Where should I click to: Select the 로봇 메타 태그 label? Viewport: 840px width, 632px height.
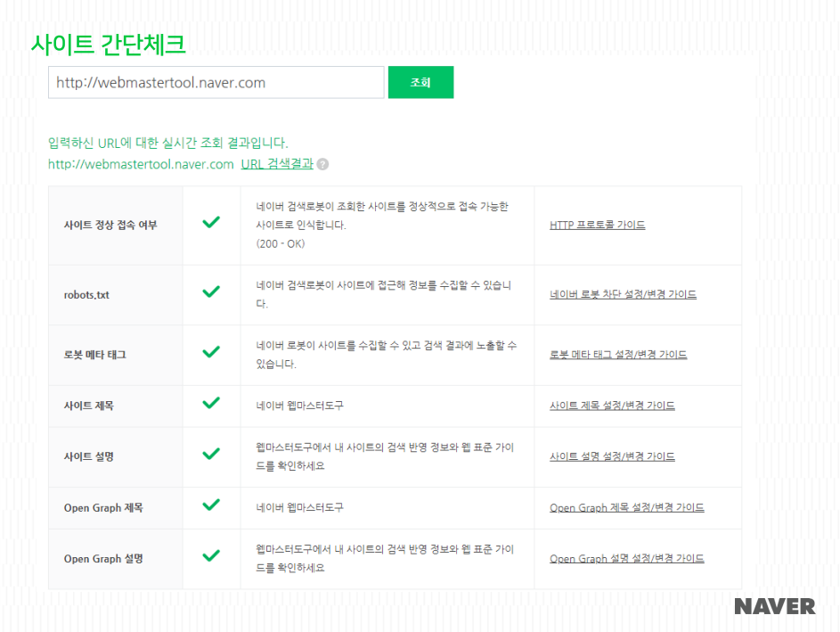pyautogui.click(x=94, y=355)
